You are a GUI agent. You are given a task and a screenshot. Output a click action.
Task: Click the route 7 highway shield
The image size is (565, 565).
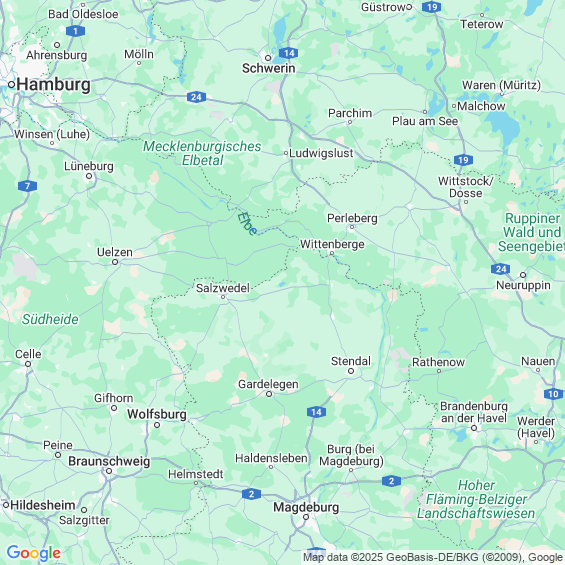27,186
